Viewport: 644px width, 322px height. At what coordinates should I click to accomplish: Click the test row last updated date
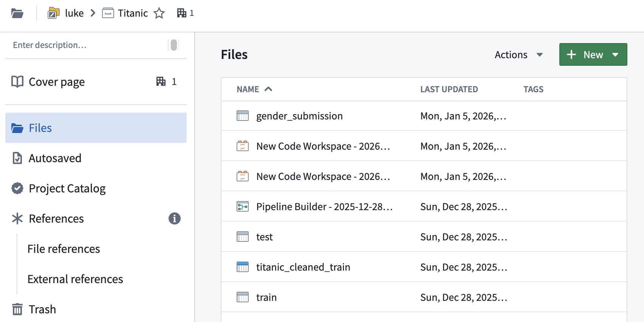coord(464,237)
